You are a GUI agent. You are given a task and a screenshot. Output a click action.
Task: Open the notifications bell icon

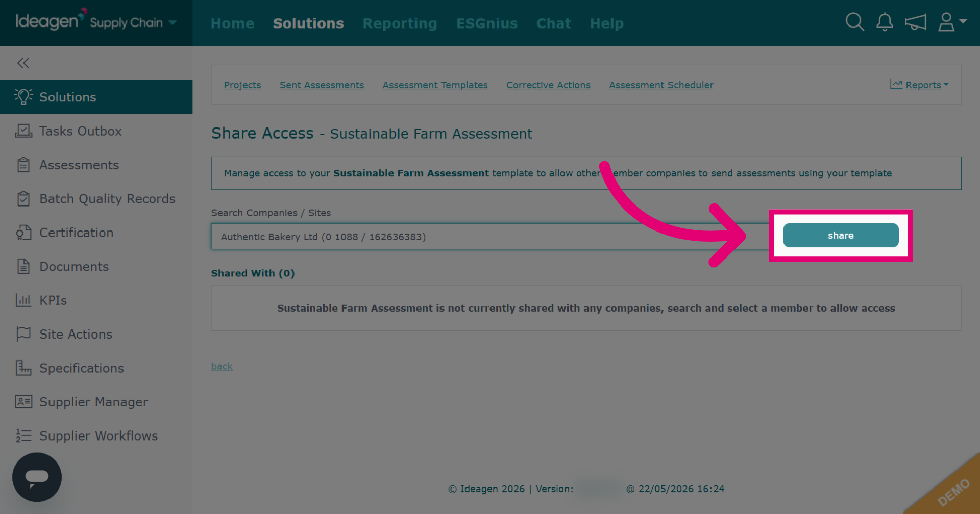(x=885, y=22)
